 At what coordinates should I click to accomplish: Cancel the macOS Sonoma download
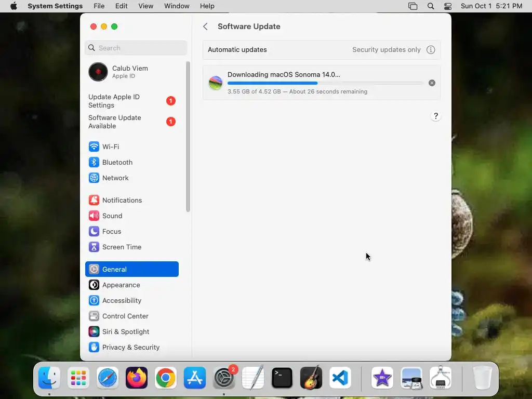(432, 83)
